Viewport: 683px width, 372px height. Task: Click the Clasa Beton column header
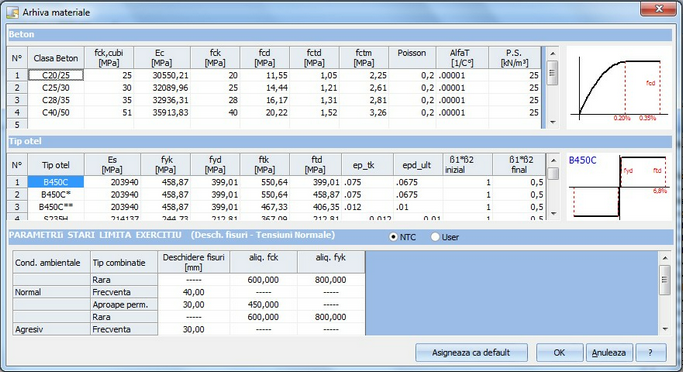click(x=56, y=58)
